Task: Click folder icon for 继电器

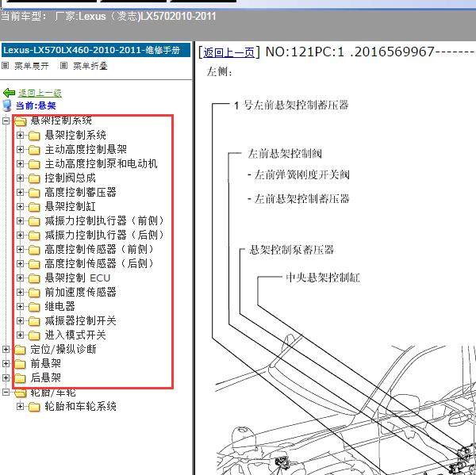Action: tap(34, 307)
